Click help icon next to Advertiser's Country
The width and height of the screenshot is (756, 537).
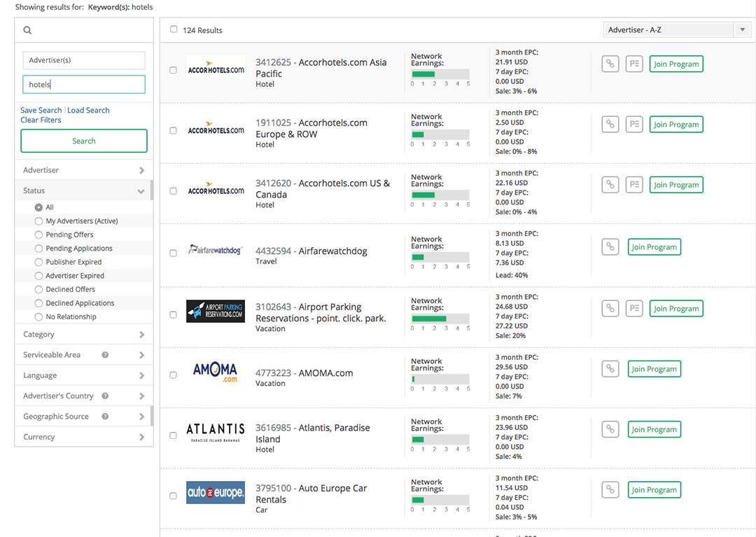(105, 396)
